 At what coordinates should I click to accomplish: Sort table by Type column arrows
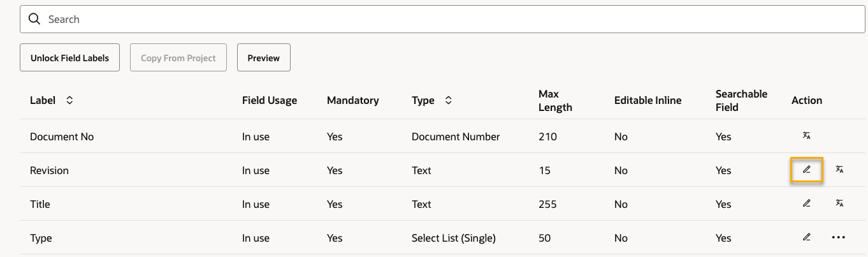(448, 100)
